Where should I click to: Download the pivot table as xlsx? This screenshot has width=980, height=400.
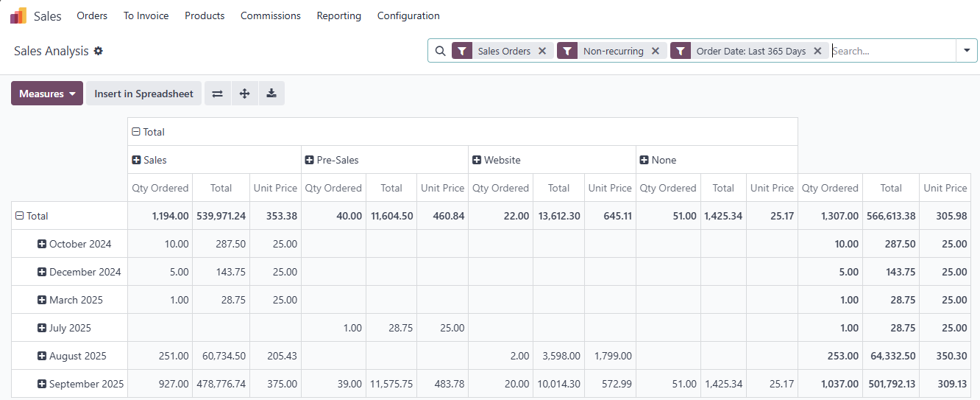271,94
